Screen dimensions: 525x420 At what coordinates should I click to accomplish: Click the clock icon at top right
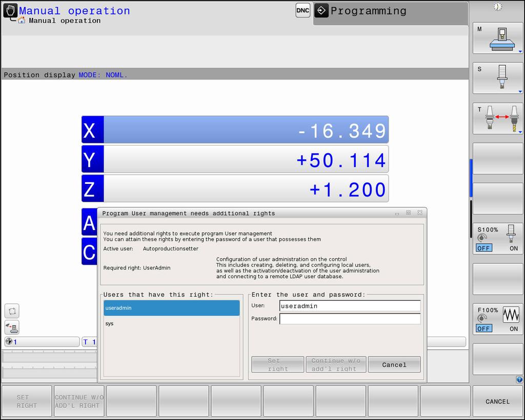[498, 7]
